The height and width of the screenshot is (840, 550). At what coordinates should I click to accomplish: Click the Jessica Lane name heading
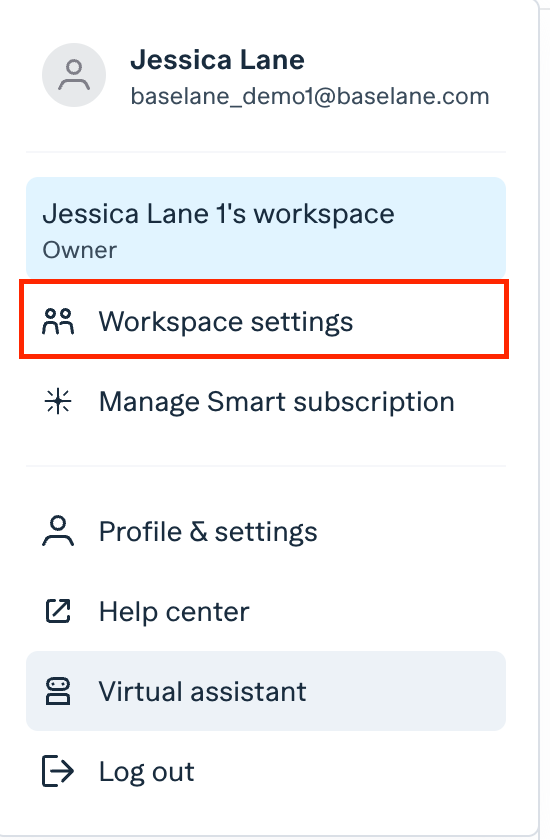(217, 59)
